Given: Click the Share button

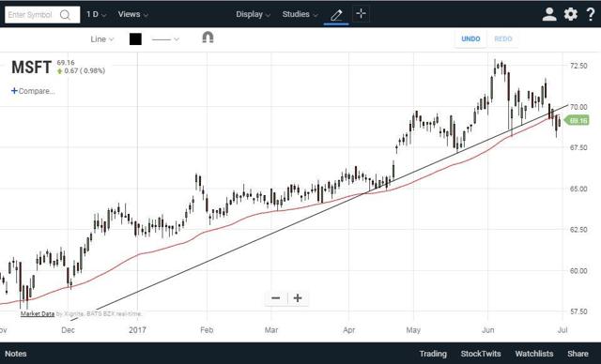Looking at the screenshot, I should coord(578,354).
